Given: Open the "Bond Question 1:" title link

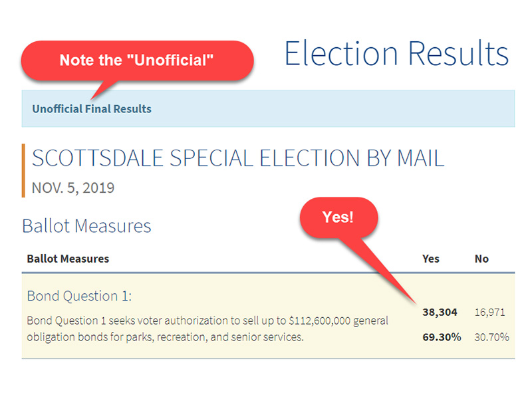Looking at the screenshot, I should 79,296.
